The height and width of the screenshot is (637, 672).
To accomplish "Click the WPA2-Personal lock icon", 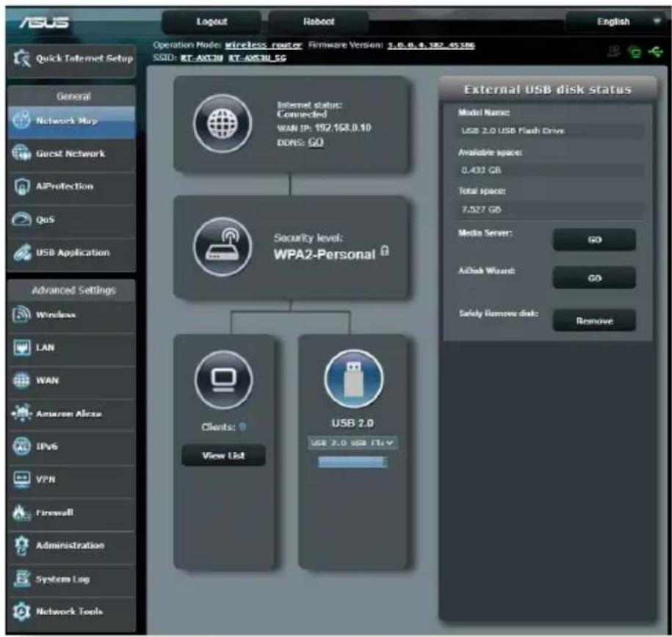I will 385,251.
